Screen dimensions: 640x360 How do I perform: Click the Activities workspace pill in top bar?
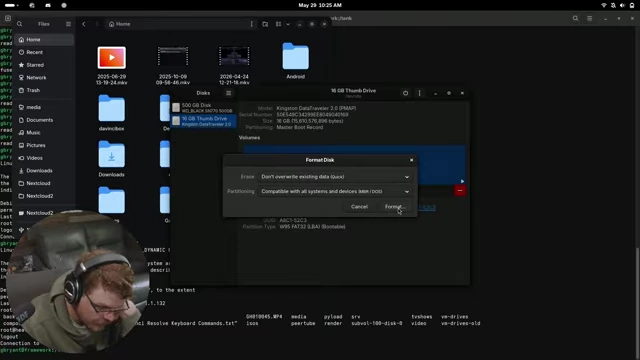11,5
